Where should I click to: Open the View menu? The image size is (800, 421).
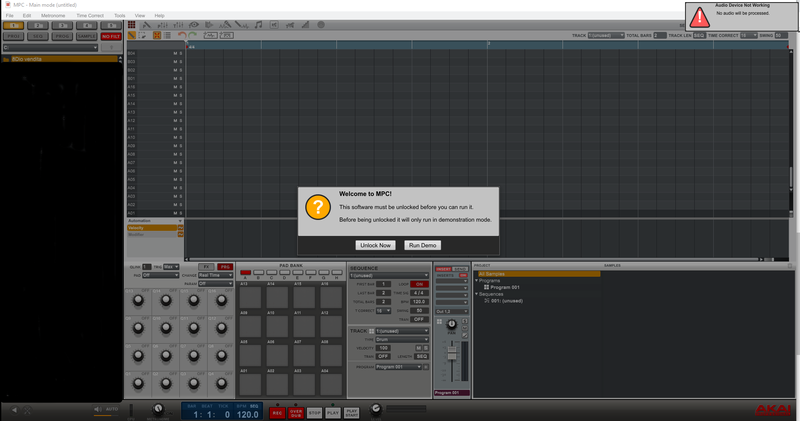click(140, 16)
